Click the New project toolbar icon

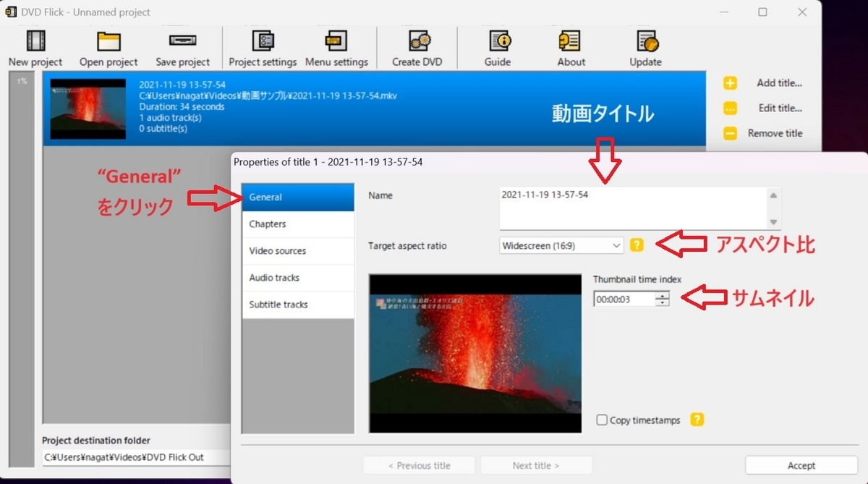[x=35, y=41]
